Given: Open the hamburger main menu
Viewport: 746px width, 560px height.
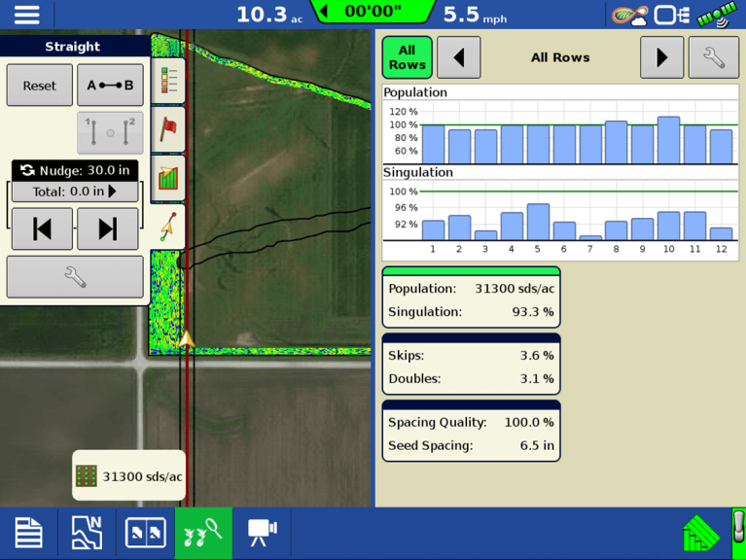Looking at the screenshot, I should point(26,15).
